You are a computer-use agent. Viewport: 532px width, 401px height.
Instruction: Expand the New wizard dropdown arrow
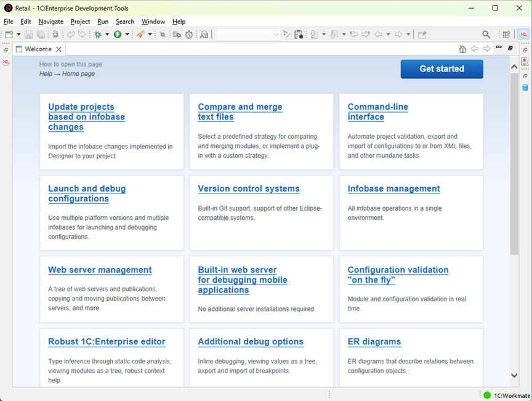pyautogui.click(x=18, y=34)
